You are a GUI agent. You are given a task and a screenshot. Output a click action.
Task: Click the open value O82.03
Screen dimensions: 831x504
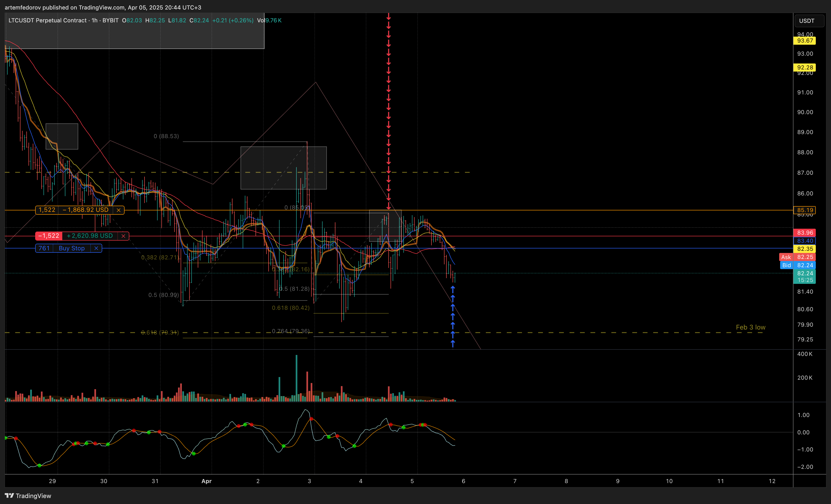(132, 21)
